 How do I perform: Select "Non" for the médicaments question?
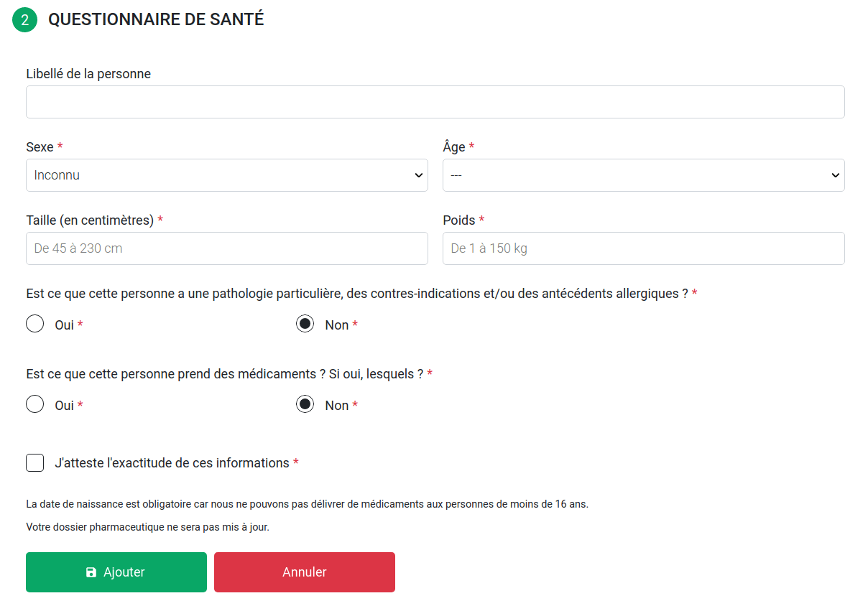305,404
